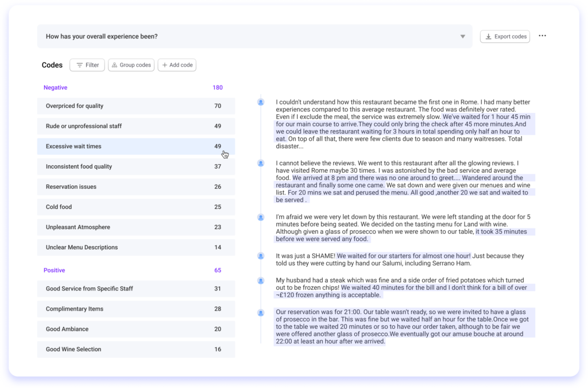Click the group icon in Group codes button
The width and height of the screenshot is (588, 388).
[114, 65]
